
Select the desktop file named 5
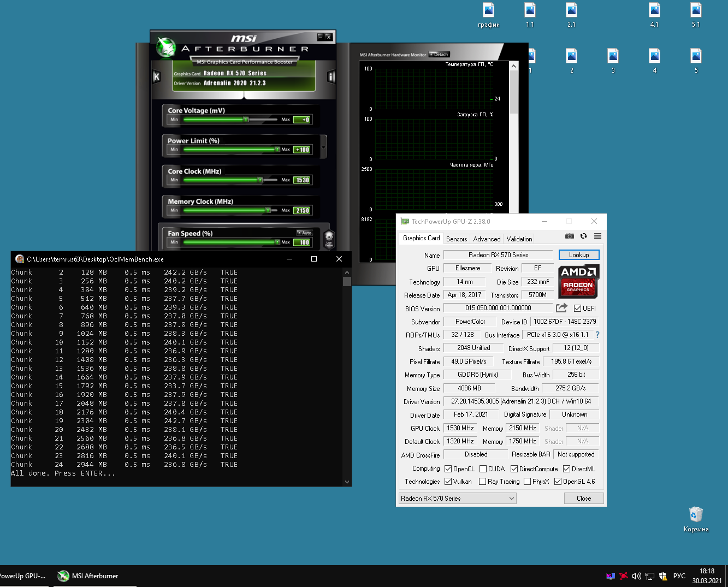(696, 61)
